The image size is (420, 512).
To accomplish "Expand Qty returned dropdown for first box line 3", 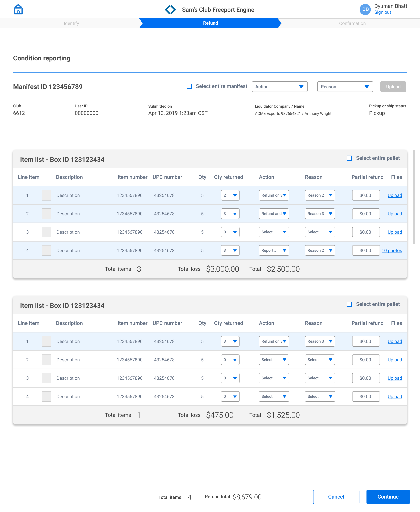I will (230, 232).
